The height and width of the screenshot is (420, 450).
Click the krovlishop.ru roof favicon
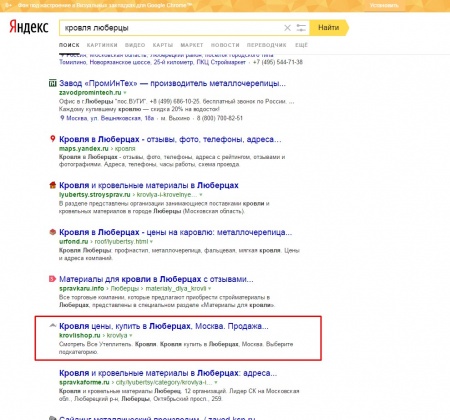52,325
